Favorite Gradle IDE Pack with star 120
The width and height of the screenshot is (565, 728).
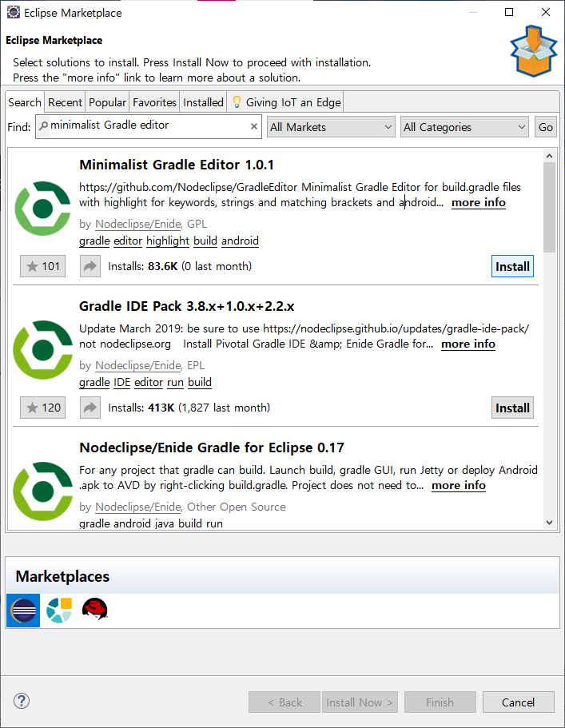pyautogui.click(x=42, y=408)
